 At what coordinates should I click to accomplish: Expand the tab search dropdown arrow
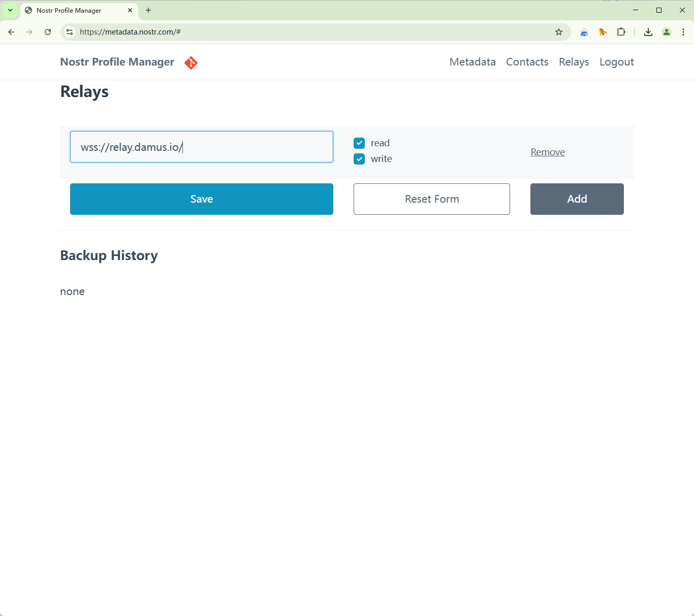(x=10, y=10)
